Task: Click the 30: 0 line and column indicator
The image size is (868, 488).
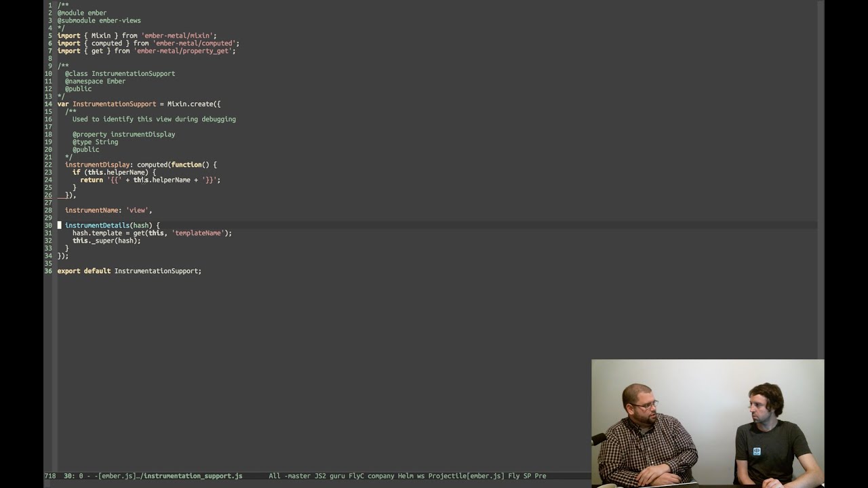Action: tap(73, 476)
